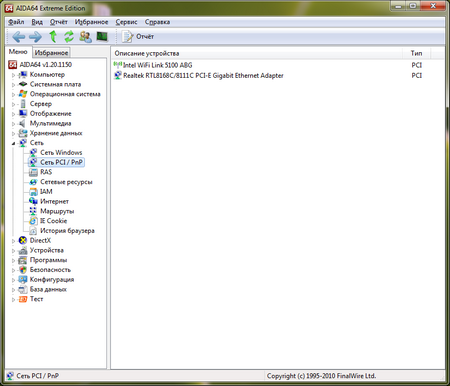
Task: Expand the База данных tree node
Action: point(13,290)
